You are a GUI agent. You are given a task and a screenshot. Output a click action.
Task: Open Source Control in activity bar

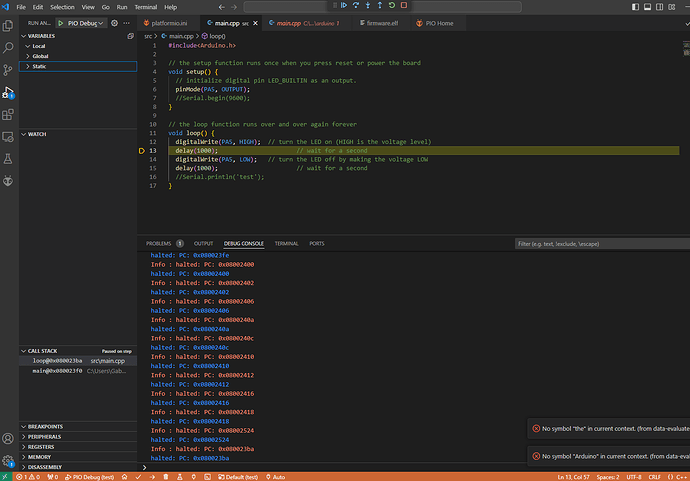point(8,69)
